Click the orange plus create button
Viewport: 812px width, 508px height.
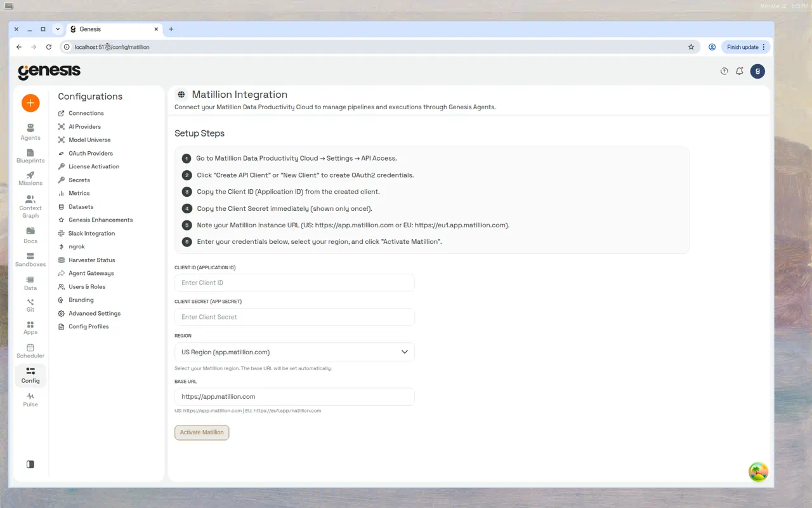point(30,102)
